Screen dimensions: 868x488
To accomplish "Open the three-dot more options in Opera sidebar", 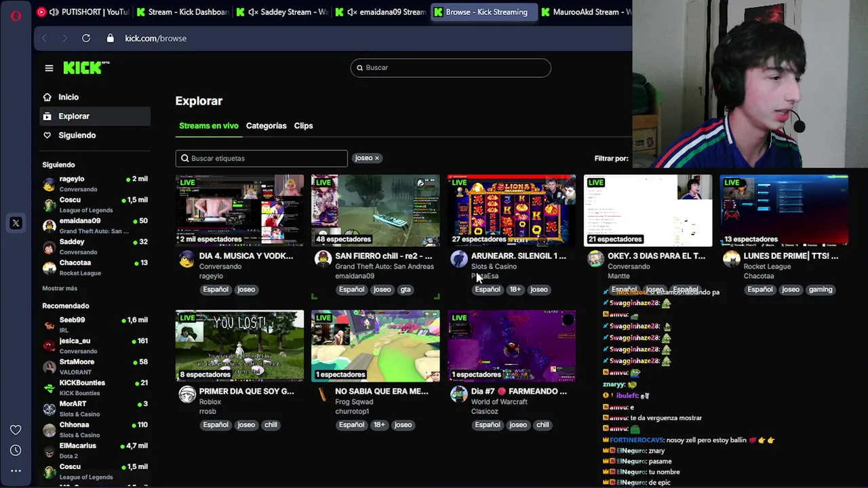I will 16,470.
